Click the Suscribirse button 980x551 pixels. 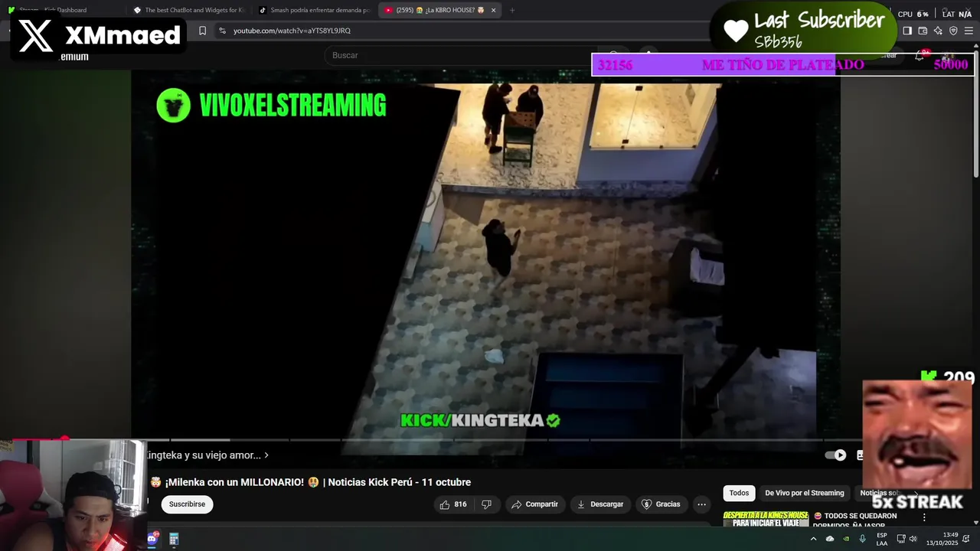(x=187, y=504)
